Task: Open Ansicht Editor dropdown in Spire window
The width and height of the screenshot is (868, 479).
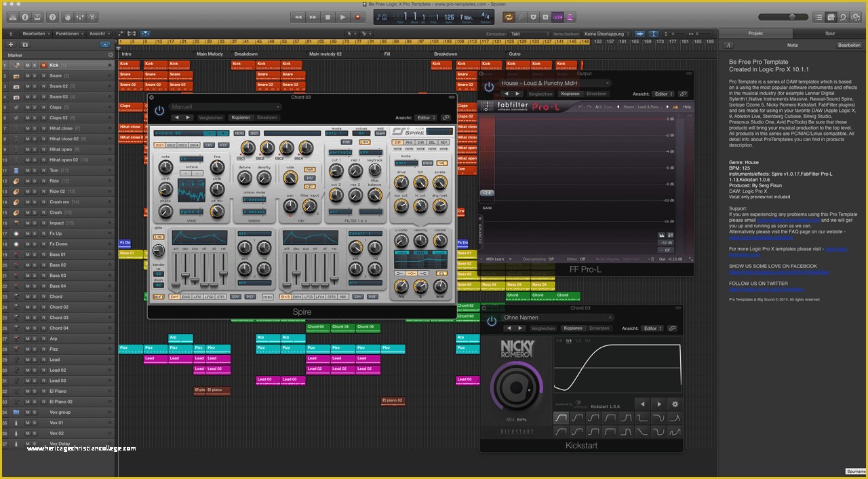Action: [x=426, y=117]
